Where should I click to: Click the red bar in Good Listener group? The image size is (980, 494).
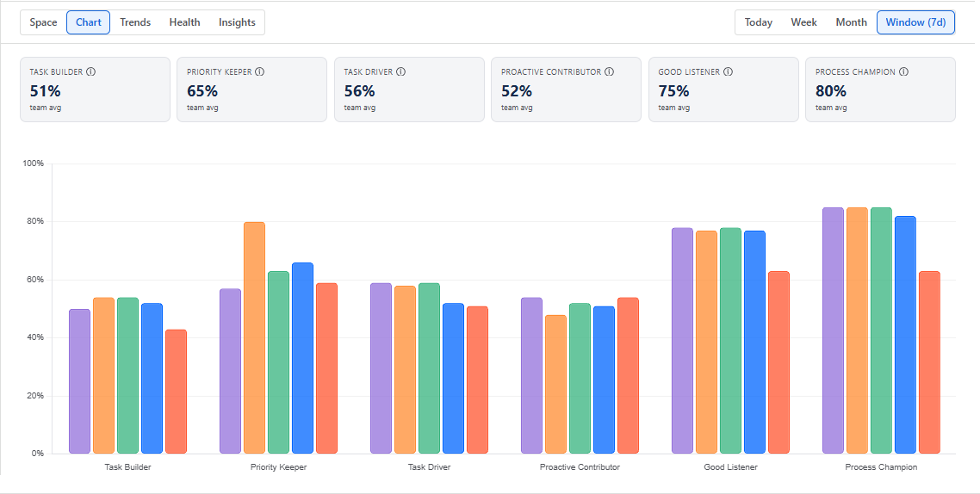778,362
